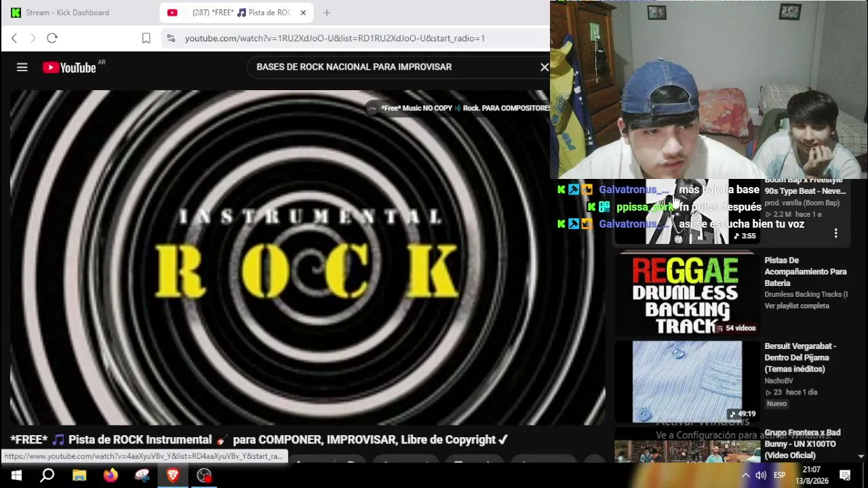Clear the YouTube search text
868x488 pixels.
(544, 67)
